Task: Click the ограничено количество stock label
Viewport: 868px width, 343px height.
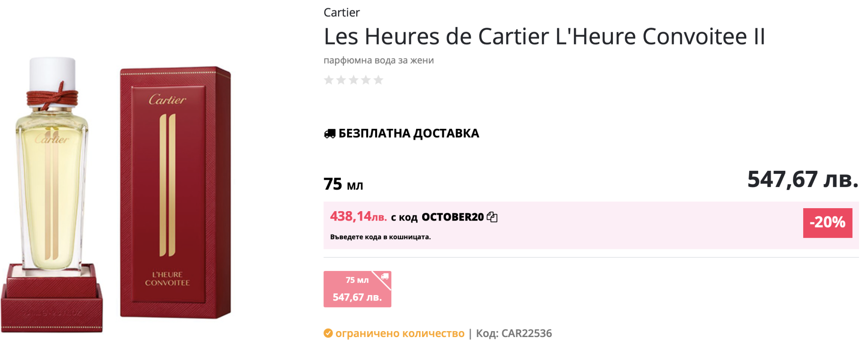Action: pos(400,334)
